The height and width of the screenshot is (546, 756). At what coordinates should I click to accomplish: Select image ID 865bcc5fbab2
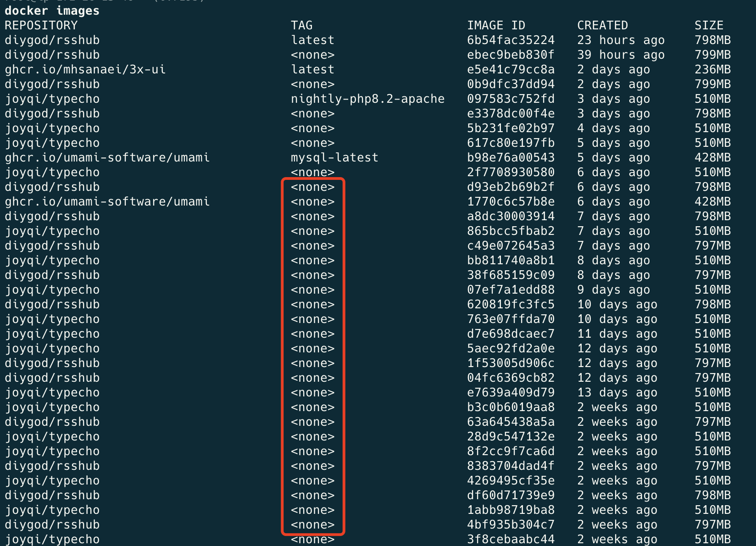pyautogui.click(x=511, y=231)
